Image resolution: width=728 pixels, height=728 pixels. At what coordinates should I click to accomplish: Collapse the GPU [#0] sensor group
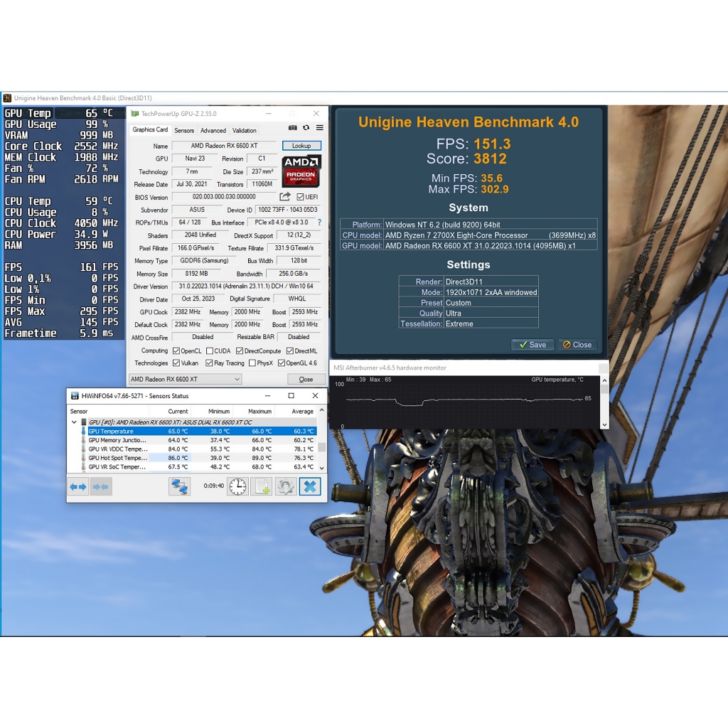point(74,422)
